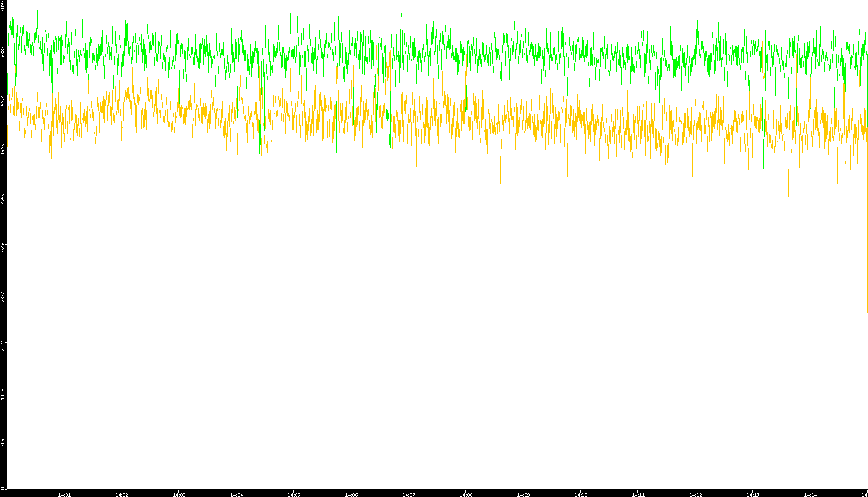The width and height of the screenshot is (868, 497).
Task: Click the 14:12 time axis label
Action: click(695, 495)
